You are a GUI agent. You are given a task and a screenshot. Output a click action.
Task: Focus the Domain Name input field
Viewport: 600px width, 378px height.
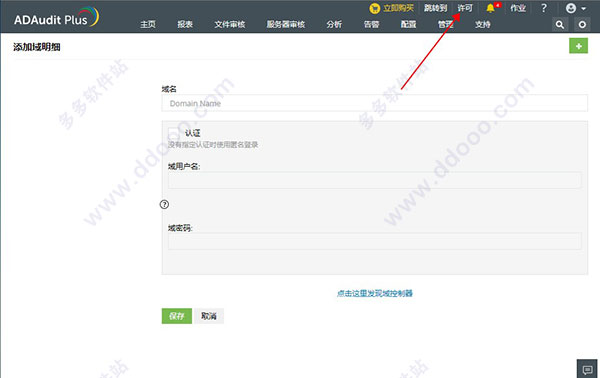(x=375, y=103)
